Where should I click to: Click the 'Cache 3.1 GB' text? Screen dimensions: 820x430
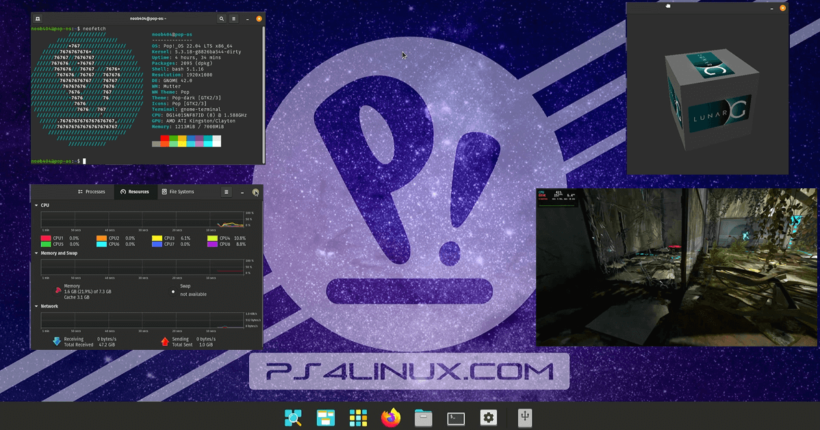pyautogui.click(x=76, y=297)
